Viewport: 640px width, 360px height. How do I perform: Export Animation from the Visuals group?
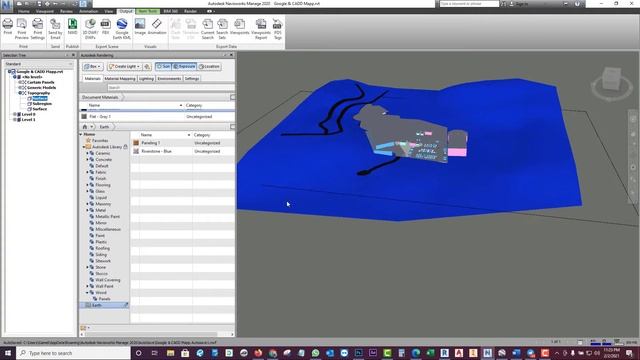pos(157,27)
